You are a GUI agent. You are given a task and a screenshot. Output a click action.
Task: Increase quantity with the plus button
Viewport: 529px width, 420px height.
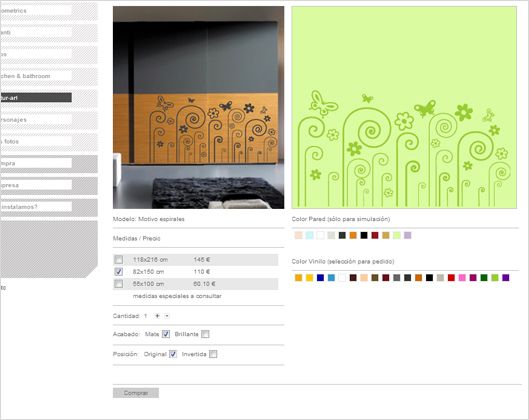coord(157,316)
